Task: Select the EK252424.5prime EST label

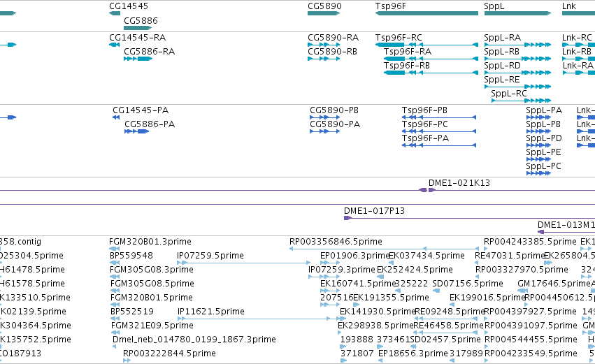Action: [415, 270]
